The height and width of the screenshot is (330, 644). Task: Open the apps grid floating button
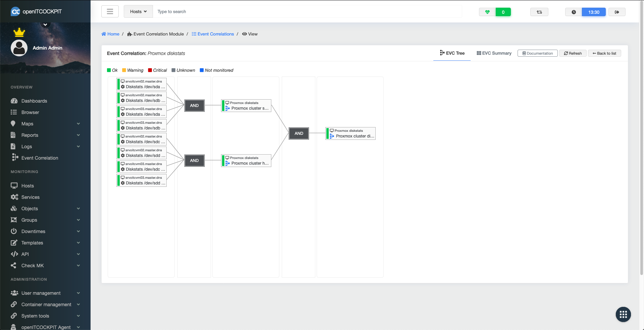623,315
